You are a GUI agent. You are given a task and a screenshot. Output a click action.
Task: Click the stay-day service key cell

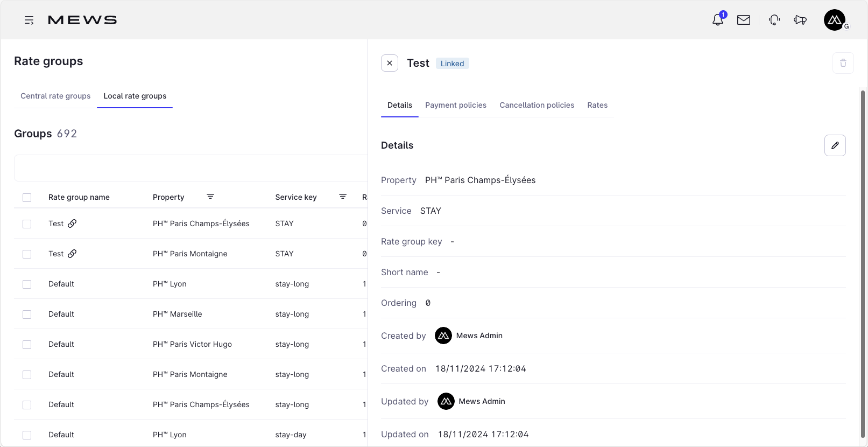291,435
